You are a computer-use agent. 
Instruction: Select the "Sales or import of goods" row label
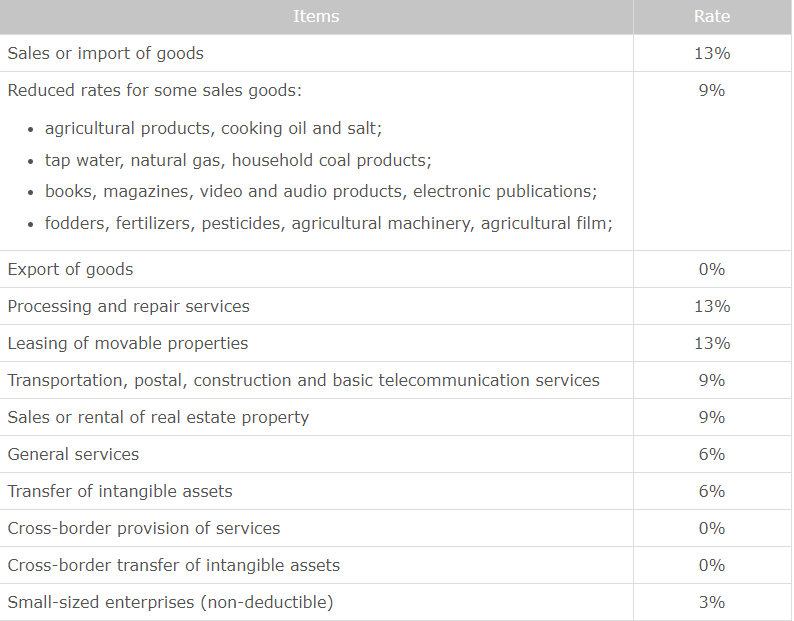click(105, 53)
